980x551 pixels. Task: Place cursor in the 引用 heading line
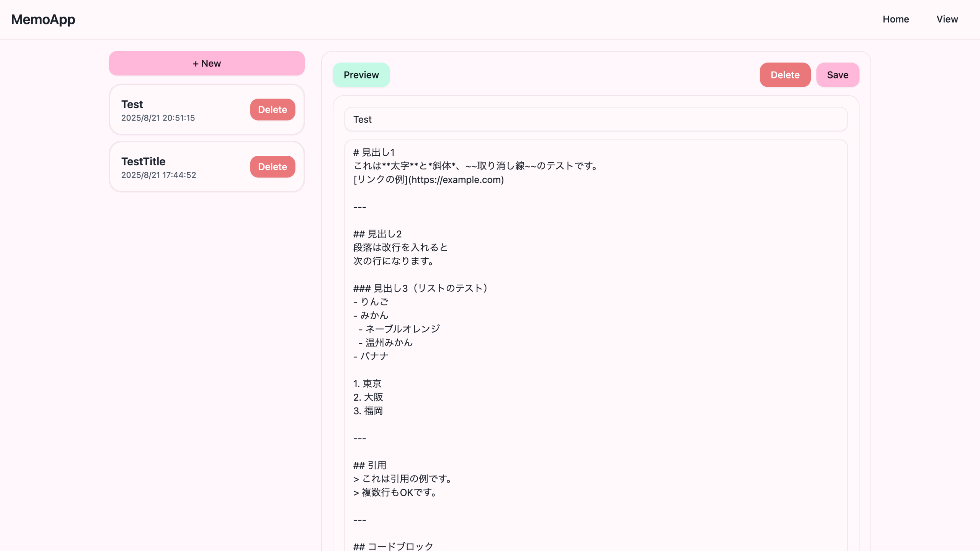[x=370, y=465]
